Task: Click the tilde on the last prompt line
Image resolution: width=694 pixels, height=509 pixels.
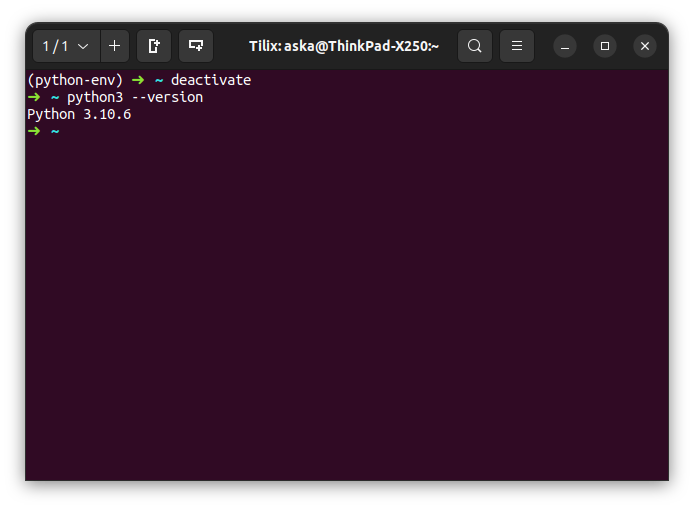Action: tap(55, 131)
